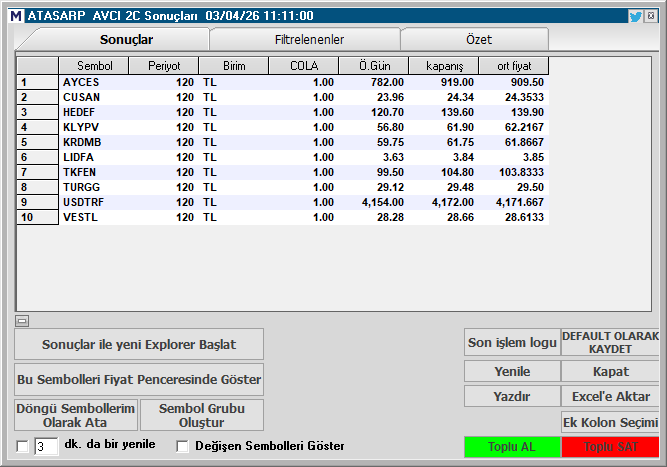Collapse the panel with the minus button

pos(21,321)
